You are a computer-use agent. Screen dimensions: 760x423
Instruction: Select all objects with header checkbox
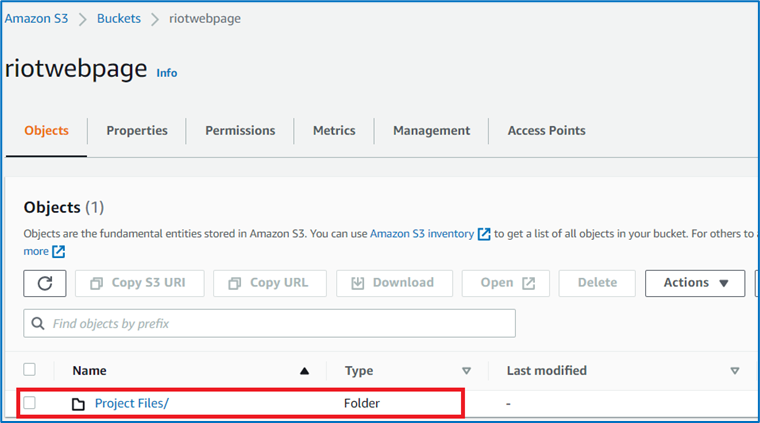point(30,369)
